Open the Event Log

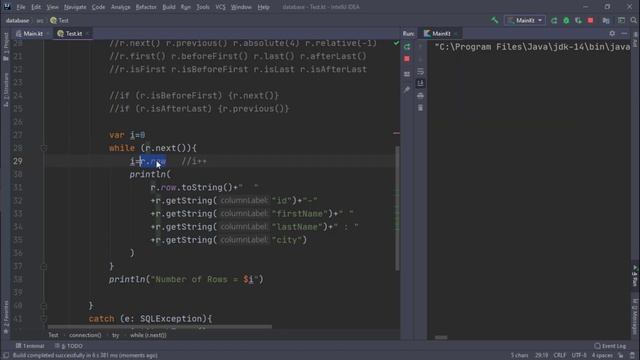610,346
